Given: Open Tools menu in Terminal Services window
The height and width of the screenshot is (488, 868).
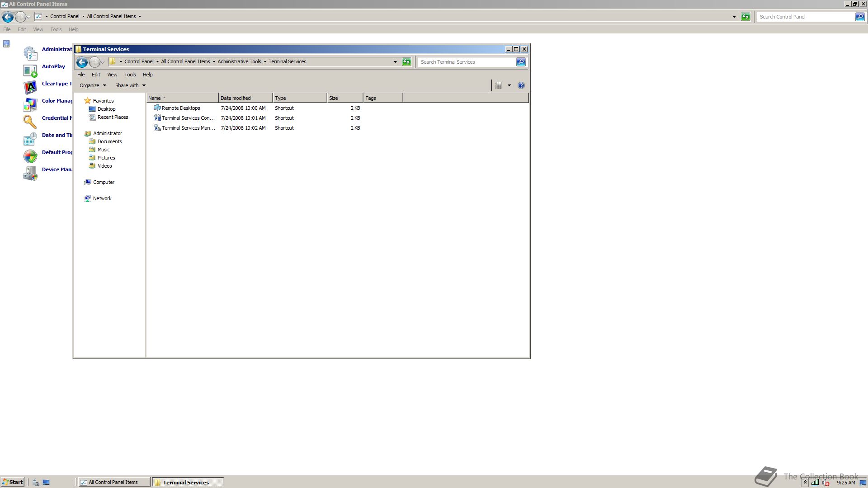Looking at the screenshot, I should 130,75.
